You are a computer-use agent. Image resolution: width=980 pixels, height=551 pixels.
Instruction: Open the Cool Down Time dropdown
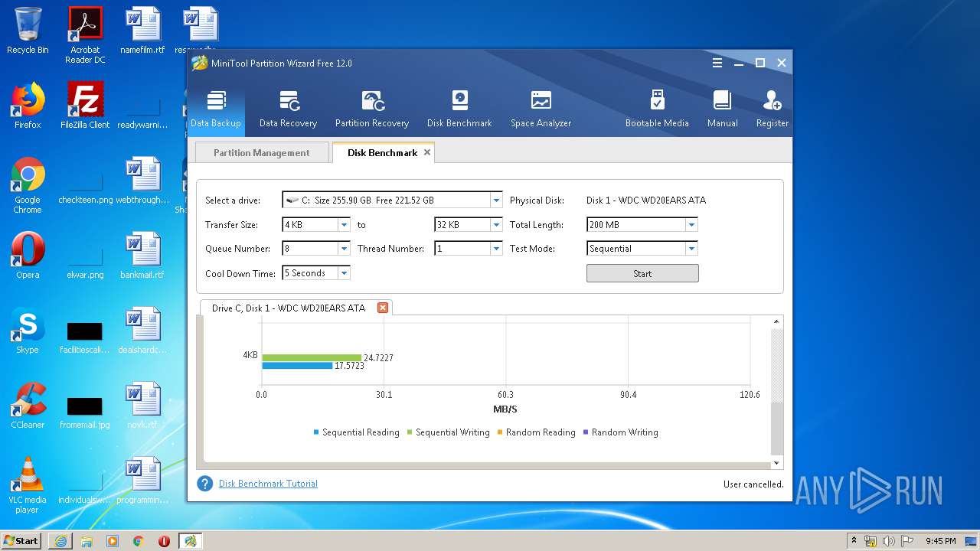[344, 273]
